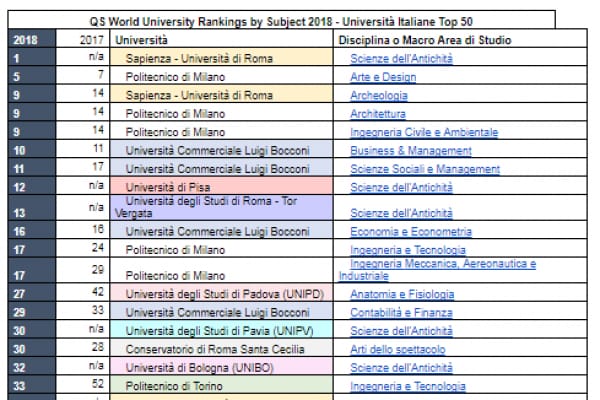The height and width of the screenshot is (400, 600).
Task: Click the 2018 rank 11 cell
Action: coord(32,167)
